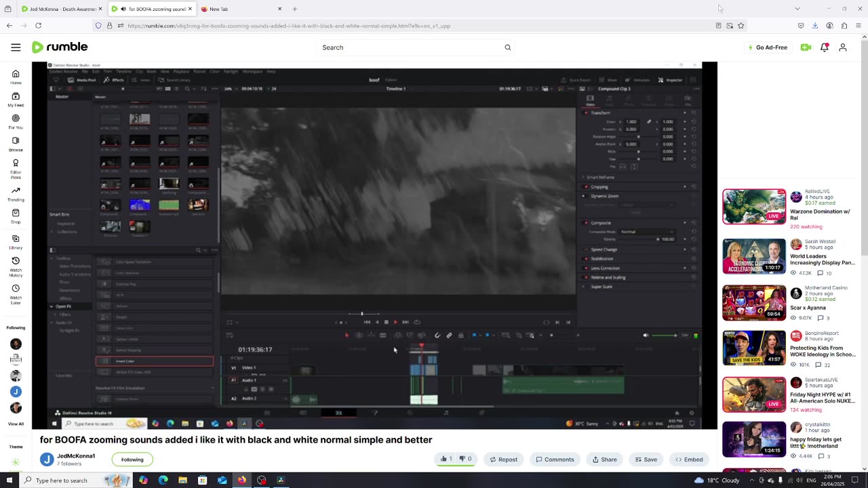Open the Warzone Domination w/ Ral thumbnail
This screenshot has width=868, height=488.
pos(754,207)
